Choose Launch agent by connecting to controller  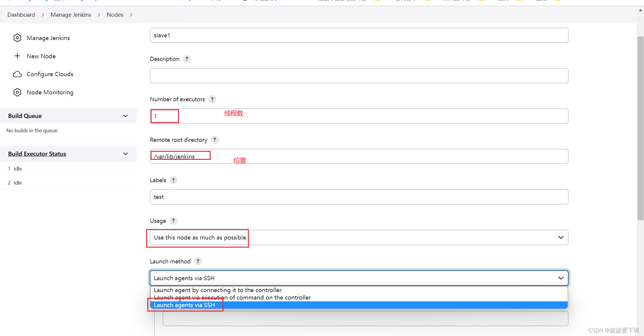tap(218, 290)
